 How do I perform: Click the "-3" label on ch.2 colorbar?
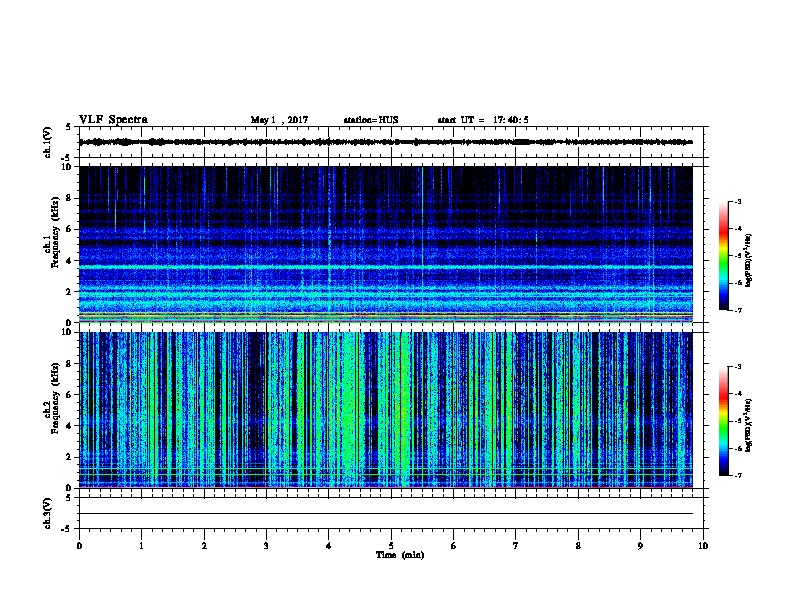click(x=738, y=367)
